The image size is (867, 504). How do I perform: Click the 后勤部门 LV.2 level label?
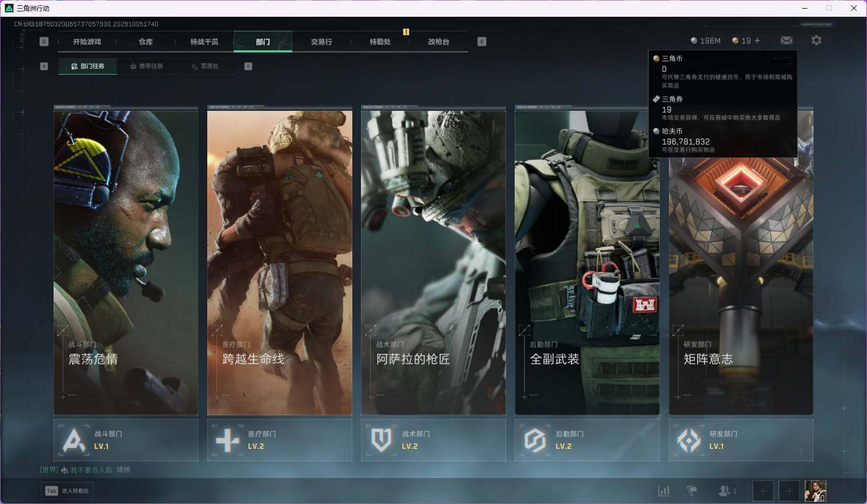tap(563, 446)
